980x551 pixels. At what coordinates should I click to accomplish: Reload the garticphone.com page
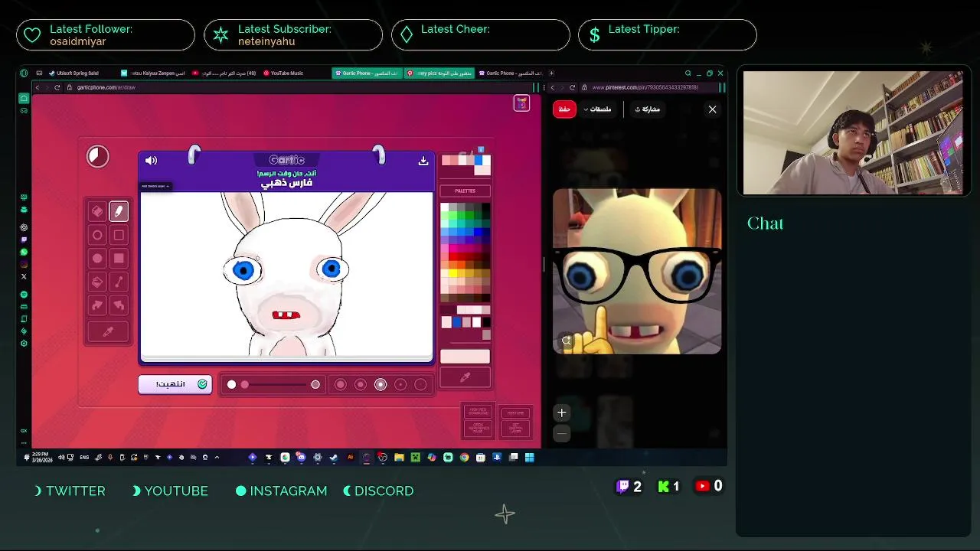coord(57,87)
